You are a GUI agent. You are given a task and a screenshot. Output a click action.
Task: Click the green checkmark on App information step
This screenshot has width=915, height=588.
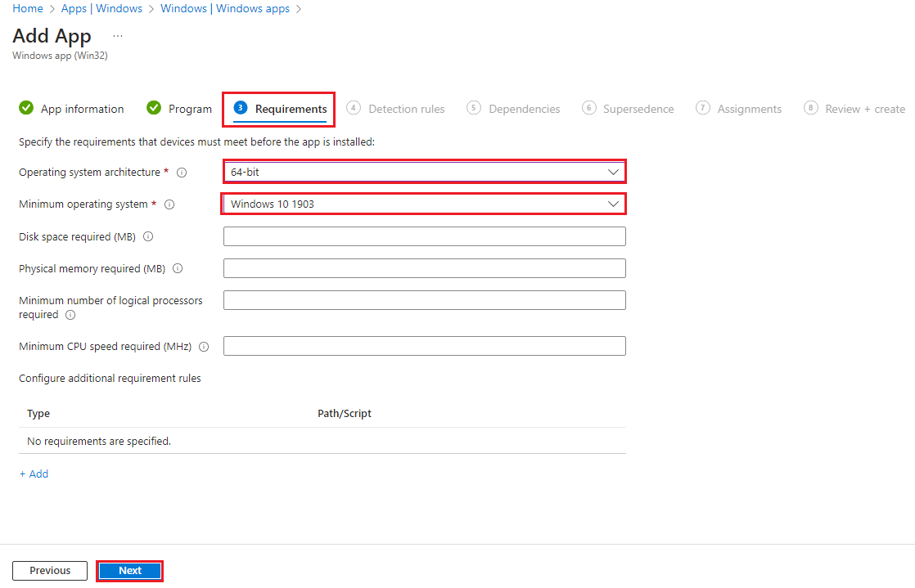25,108
